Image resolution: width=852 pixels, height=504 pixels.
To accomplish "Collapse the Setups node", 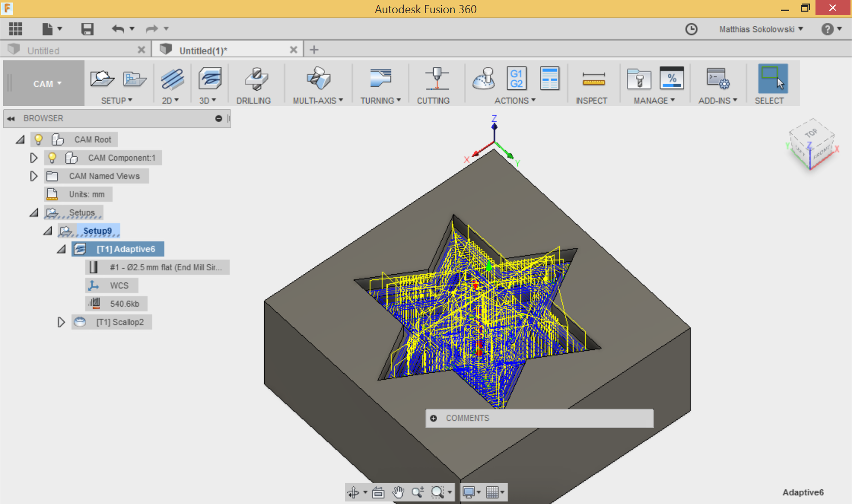I will tap(34, 212).
